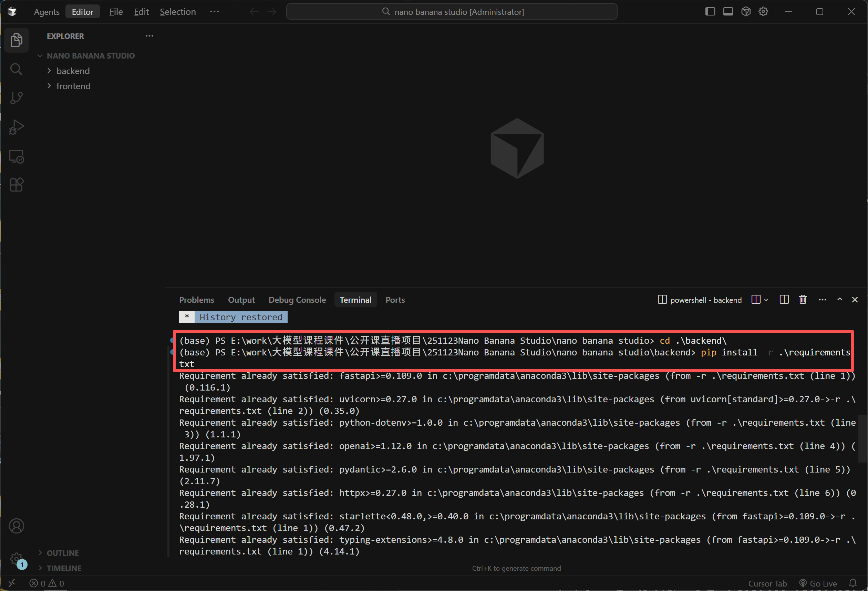The width and height of the screenshot is (868, 591).
Task: Open the Edit menu
Action: coord(141,12)
